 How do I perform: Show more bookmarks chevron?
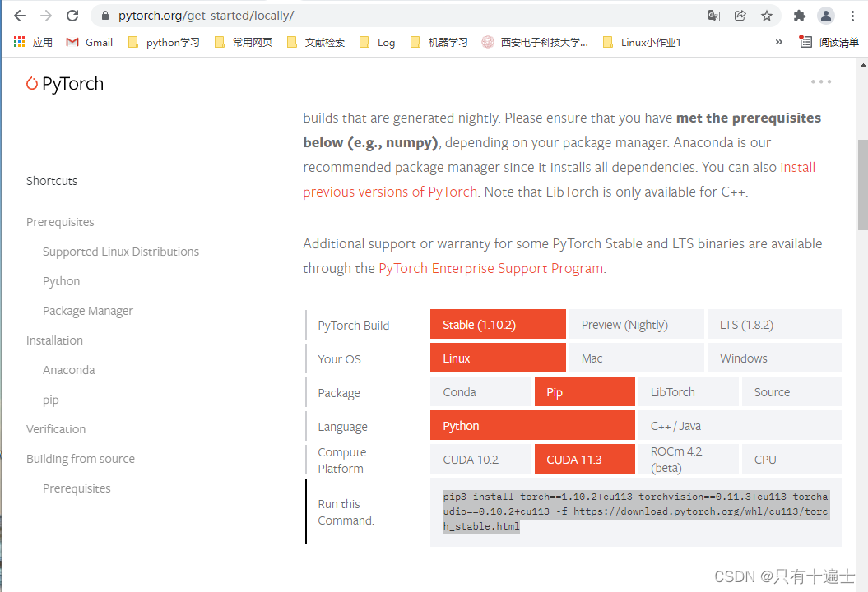point(779,42)
